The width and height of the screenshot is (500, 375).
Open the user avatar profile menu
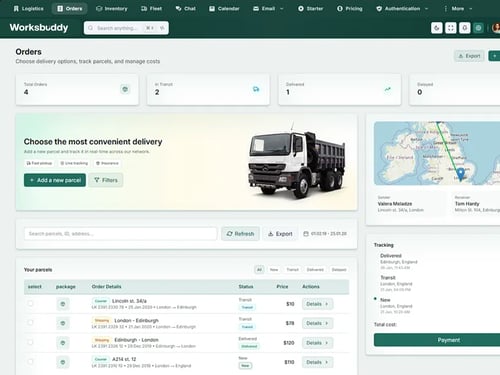(x=496, y=28)
